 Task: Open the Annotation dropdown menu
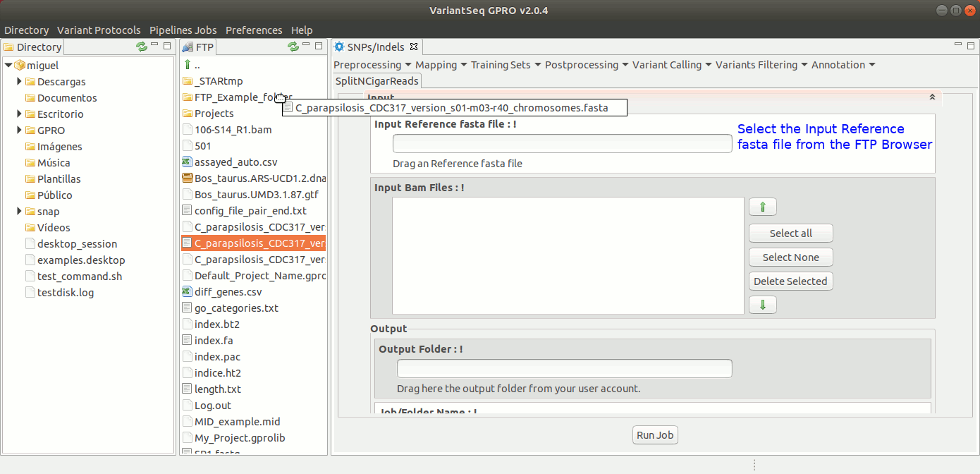pyautogui.click(x=843, y=65)
